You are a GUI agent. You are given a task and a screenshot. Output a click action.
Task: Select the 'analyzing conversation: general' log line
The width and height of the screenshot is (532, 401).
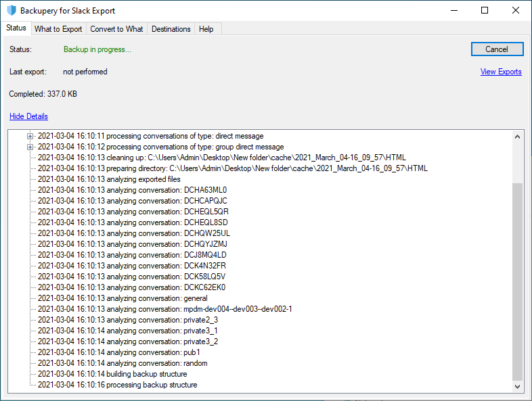[123, 298]
